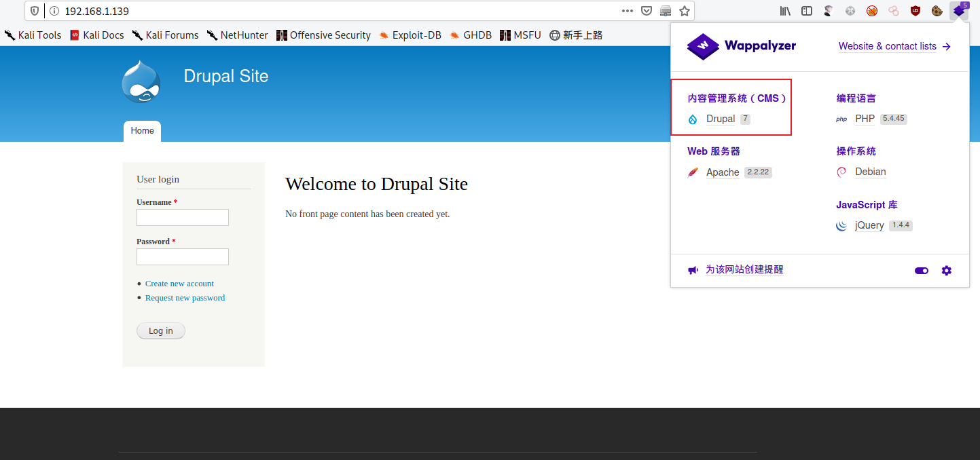The width and height of the screenshot is (980, 460).
Task: Click the Log in button
Action: pyautogui.click(x=161, y=331)
